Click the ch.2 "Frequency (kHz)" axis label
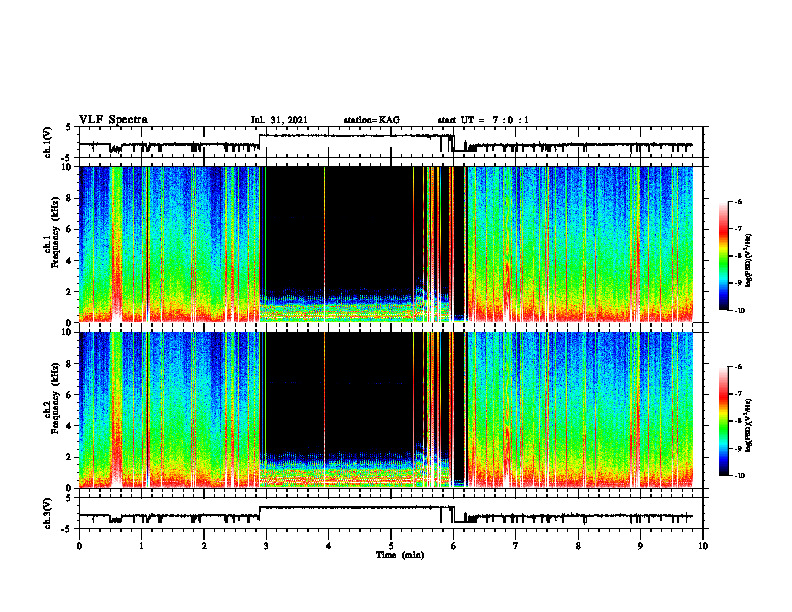Viewport: 792px width, 612px height. pyautogui.click(x=55, y=398)
